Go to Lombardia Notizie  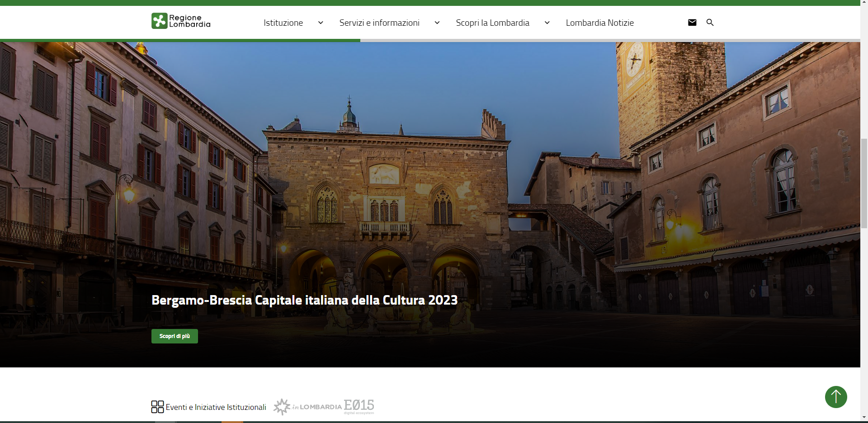pos(599,23)
